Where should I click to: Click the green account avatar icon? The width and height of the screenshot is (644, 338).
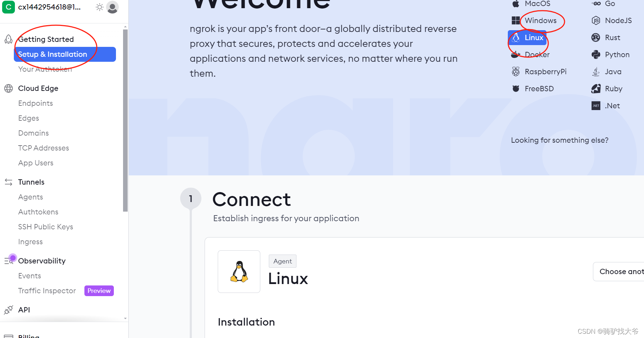pos(9,7)
